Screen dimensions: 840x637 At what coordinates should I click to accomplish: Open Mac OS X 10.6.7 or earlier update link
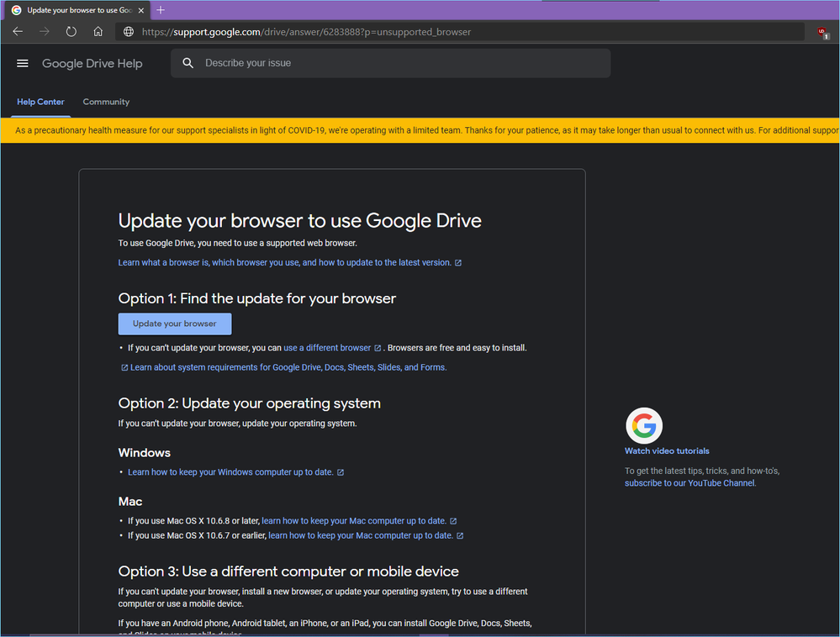point(361,535)
